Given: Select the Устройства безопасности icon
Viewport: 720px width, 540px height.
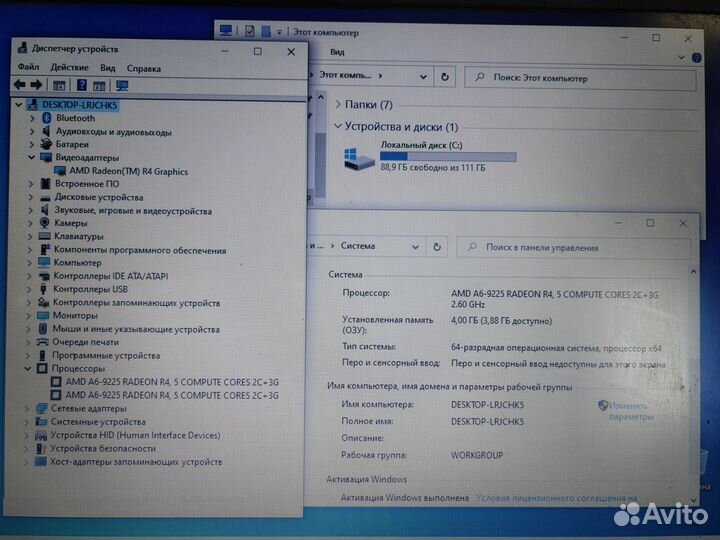Looking at the screenshot, I should [x=41, y=448].
